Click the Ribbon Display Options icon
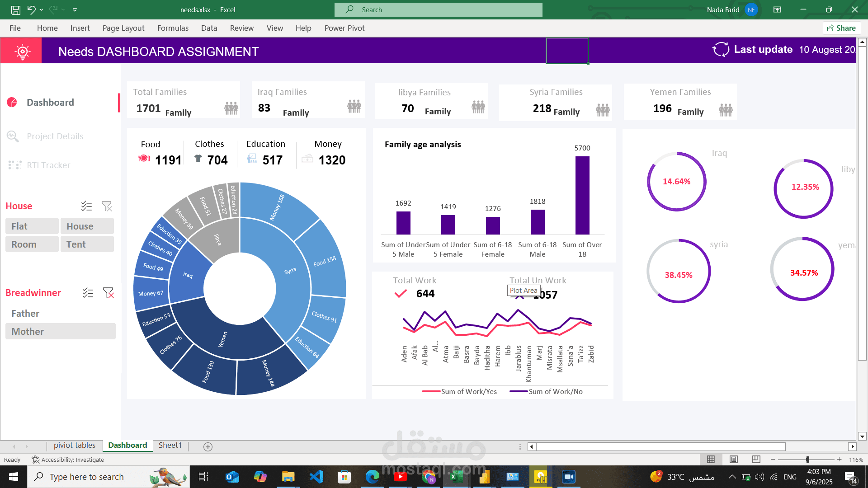Screen dimensions: 868x488 777,9
